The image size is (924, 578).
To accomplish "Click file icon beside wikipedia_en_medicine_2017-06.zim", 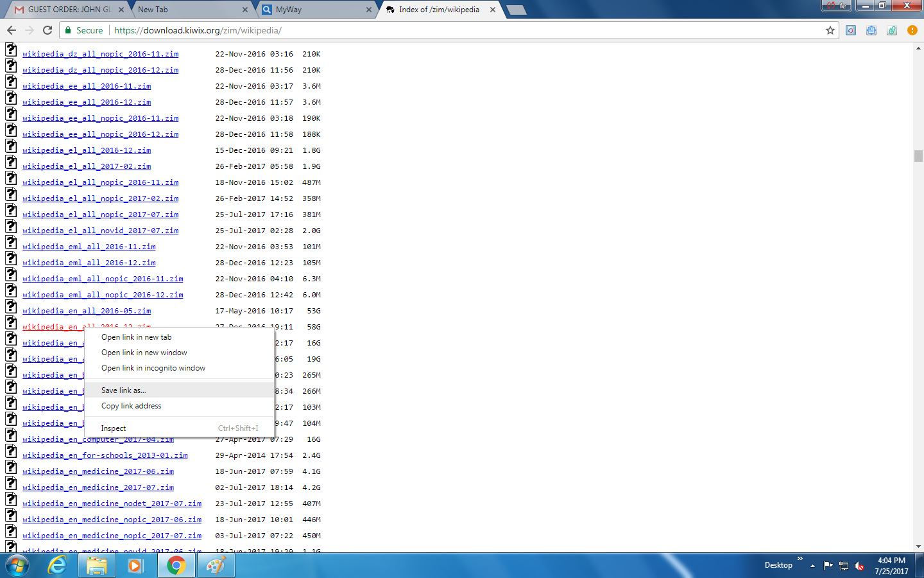I will [11, 467].
